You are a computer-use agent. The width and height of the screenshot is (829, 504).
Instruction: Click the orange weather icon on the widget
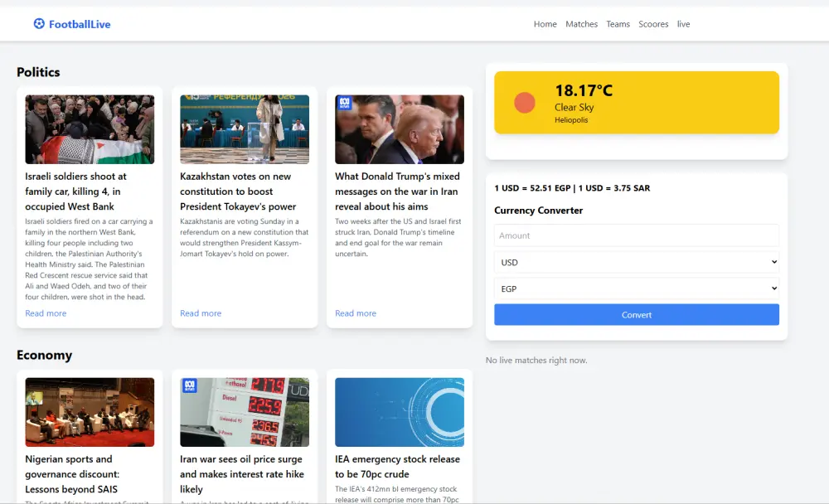point(524,103)
